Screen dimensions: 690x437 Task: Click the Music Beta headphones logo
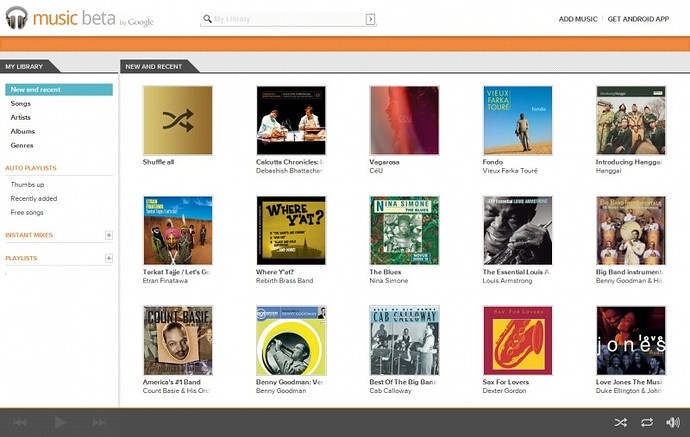tap(17, 18)
